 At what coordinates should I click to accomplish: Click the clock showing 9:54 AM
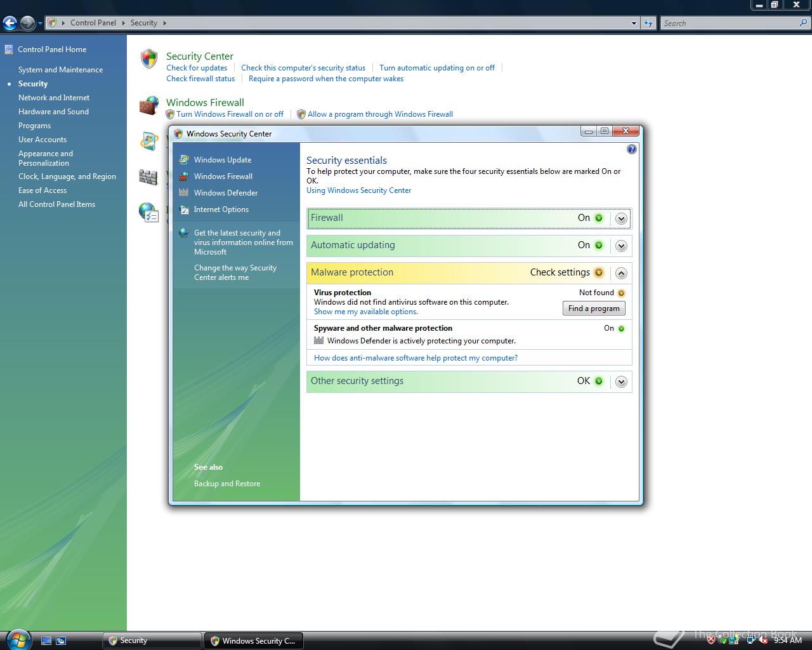tap(788, 640)
